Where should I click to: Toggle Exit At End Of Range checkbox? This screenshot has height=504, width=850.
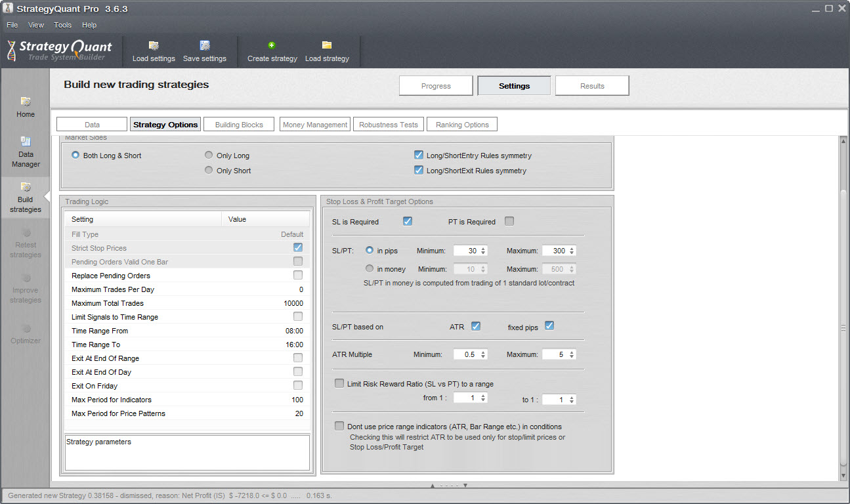point(298,358)
